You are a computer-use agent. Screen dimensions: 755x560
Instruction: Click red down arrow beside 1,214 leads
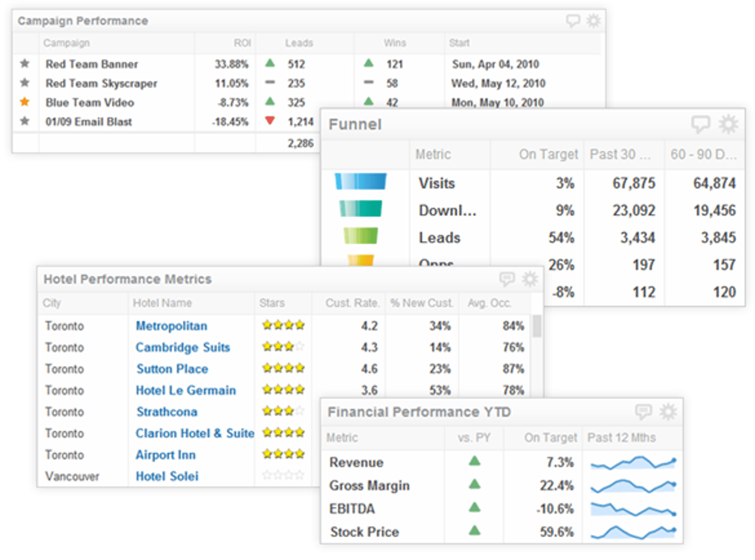(x=270, y=121)
